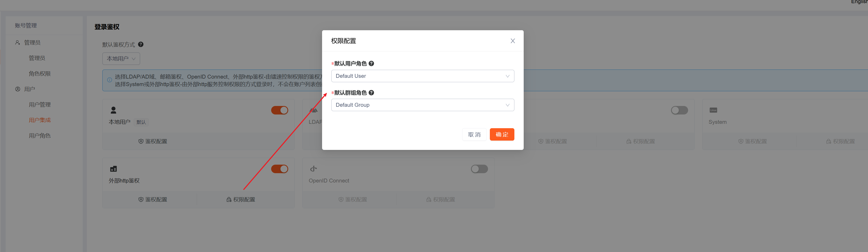868x252 pixels.
Task: Click the System Linux icon
Action: (713, 110)
